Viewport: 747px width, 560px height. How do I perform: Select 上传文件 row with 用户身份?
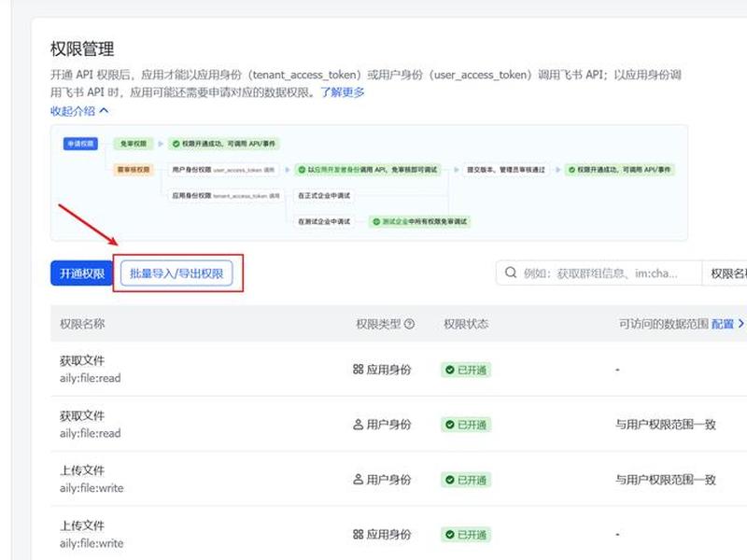coord(399,479)
